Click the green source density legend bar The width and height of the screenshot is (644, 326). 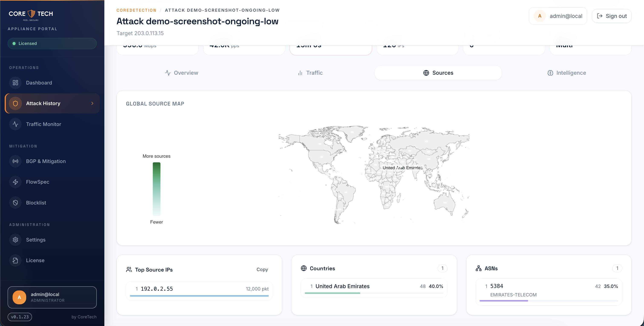tap(157, 189)
